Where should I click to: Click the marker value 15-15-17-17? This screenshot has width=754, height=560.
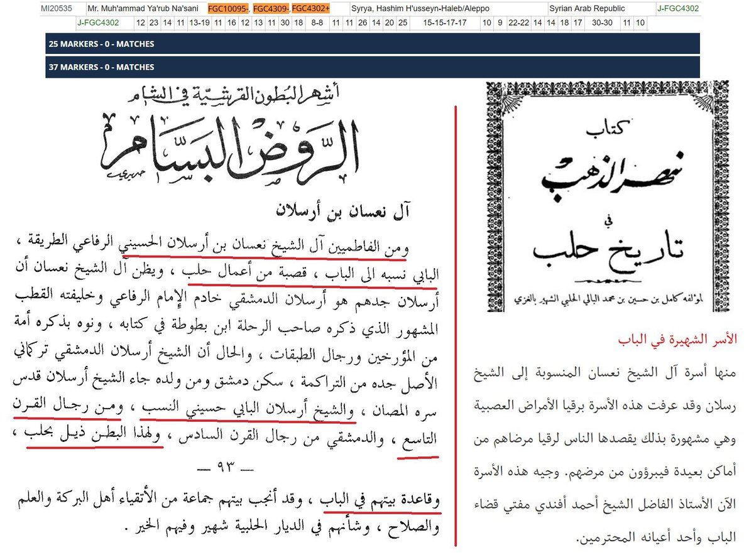click(x=445, y=22)
